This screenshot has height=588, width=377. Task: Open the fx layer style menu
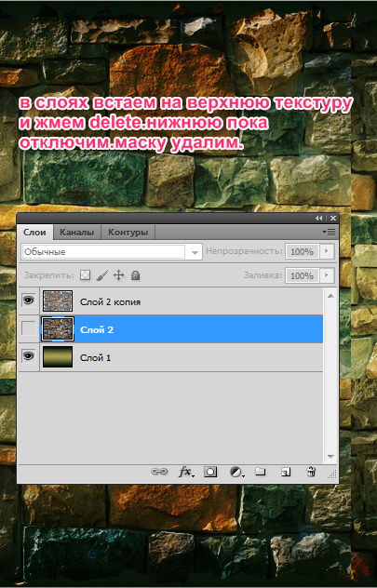(x=186, y=472)
